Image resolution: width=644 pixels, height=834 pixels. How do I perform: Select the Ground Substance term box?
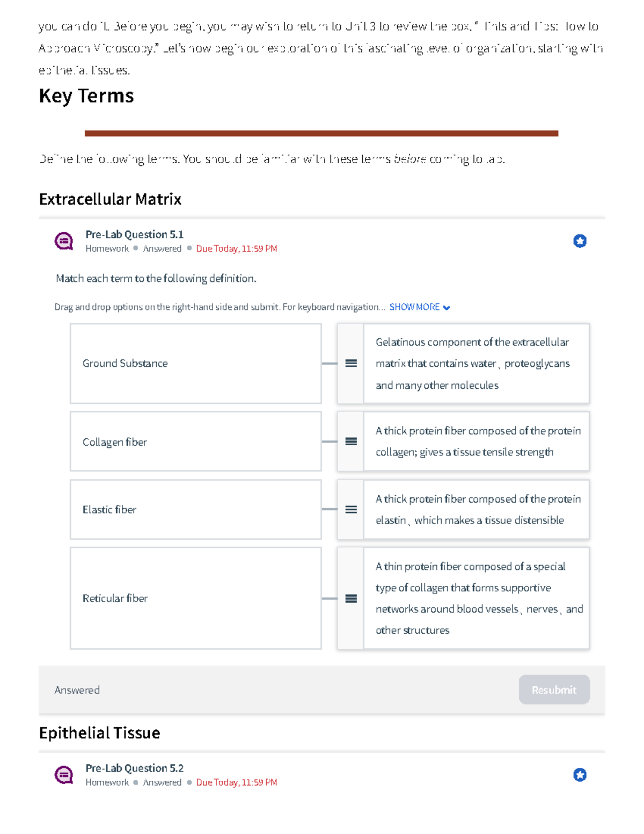[x=195, y=364]
